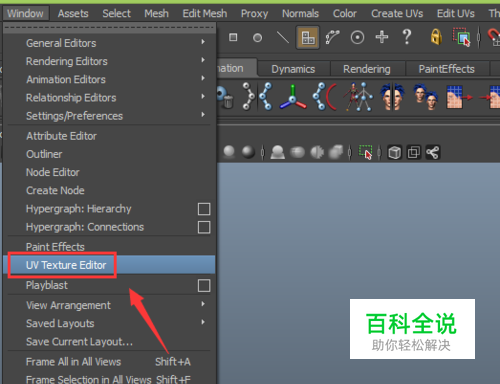This screenshot has height=384, width=500.
Task: Toggle the highlighted faces selection mask
Action: click(x=308, y=37)
